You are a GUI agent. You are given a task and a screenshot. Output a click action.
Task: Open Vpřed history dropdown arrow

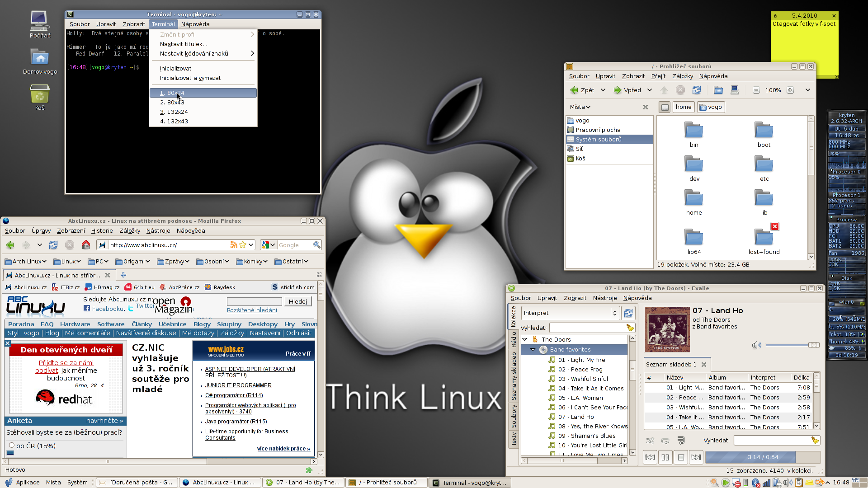tap(649, 90)
